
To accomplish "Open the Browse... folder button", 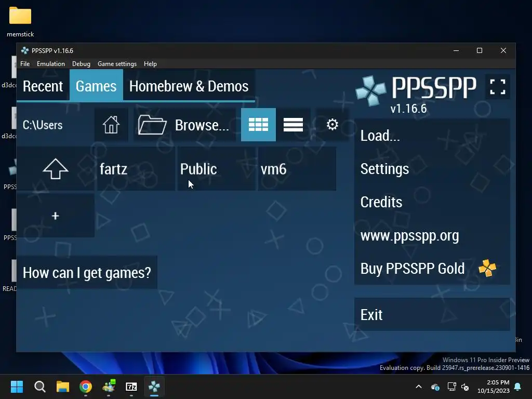I will 184,125.
